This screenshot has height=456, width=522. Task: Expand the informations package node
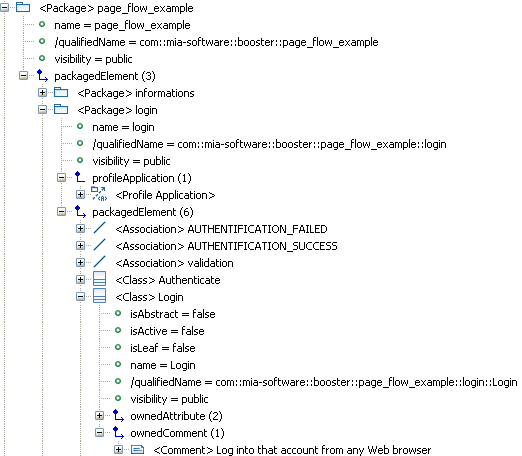pos(42,92)
